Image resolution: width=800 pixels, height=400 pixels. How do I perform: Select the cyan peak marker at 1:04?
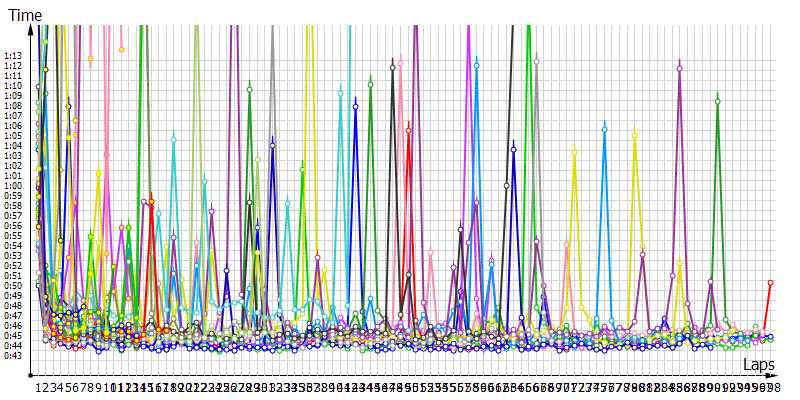pos(174,139)
